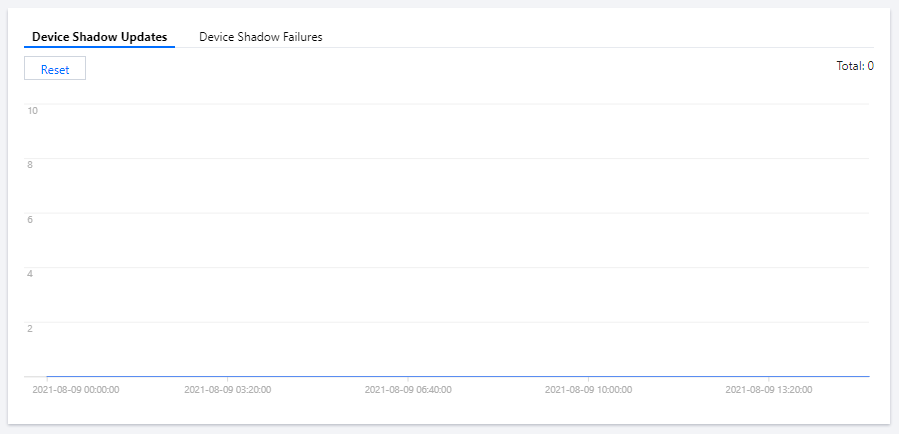Click the y-axis label 8
Screen dimensions: 899x434
tap(30, 164)
